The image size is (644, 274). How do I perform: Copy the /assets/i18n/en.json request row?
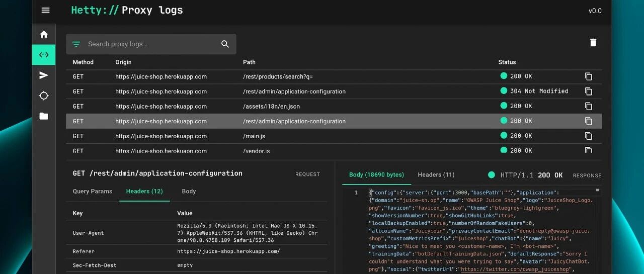tap(588, 106)
